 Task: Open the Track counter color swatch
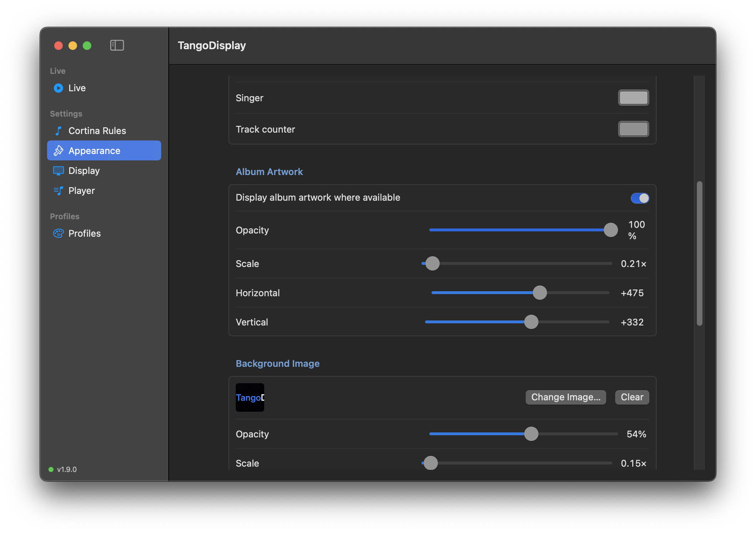(x=633, y=129)
